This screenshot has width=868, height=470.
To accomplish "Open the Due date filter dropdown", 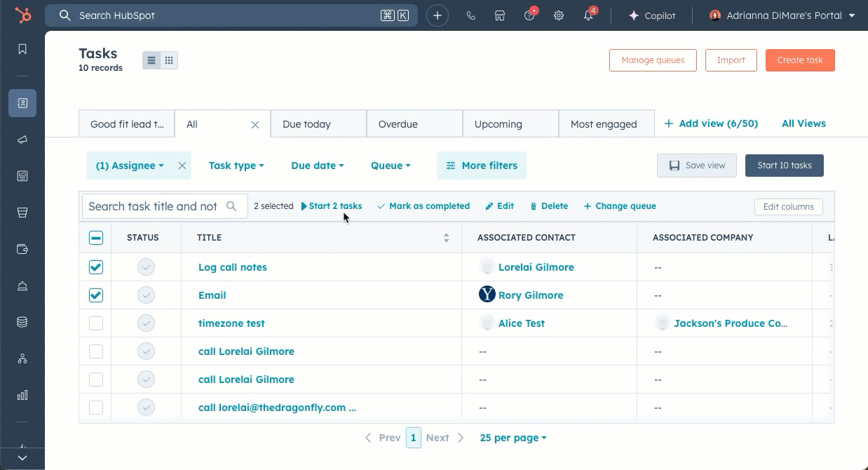I will [318, 166].
